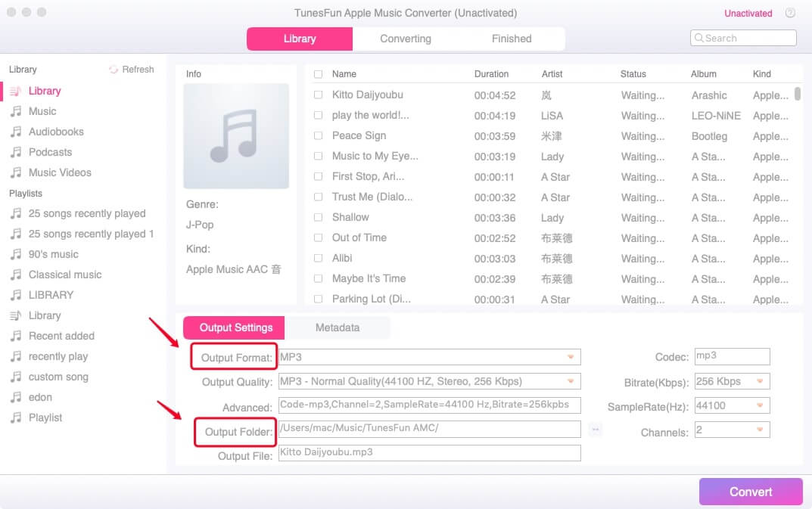The image size is (812, 509).
Task: Click the note icon beside Music
Action: (x=16, y=111)
